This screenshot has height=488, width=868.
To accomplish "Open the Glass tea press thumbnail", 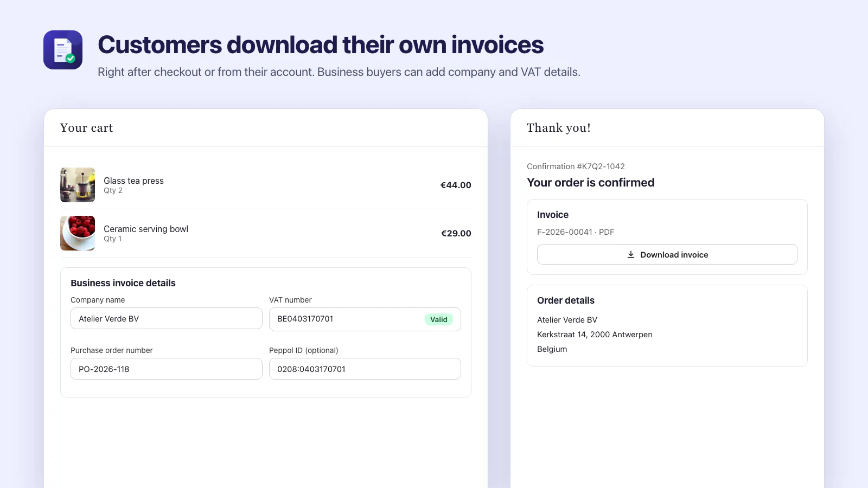I will [x=78, y=185].
